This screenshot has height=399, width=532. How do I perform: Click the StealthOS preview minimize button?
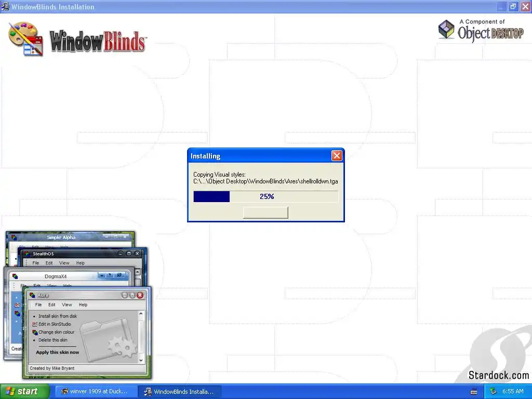click(121, 254)
